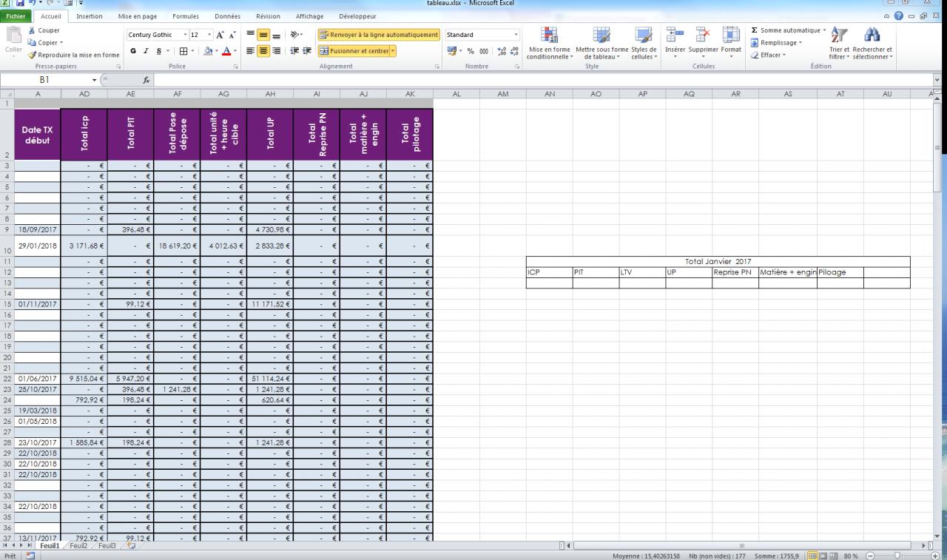Screen dimensions: 947x560
Task: Open the Somme automatique dropdown arrow
Action: tap(823, 30)
